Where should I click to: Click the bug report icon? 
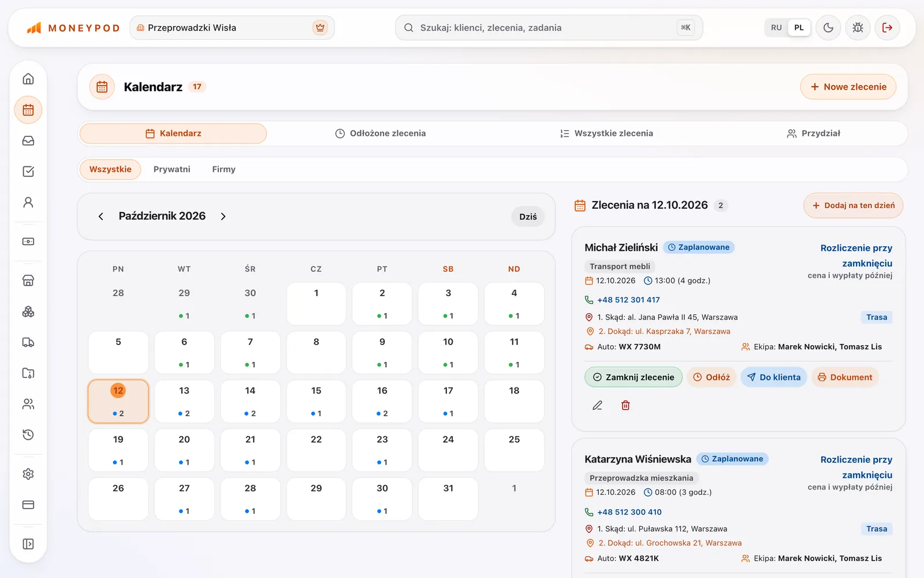coord(858,28)
